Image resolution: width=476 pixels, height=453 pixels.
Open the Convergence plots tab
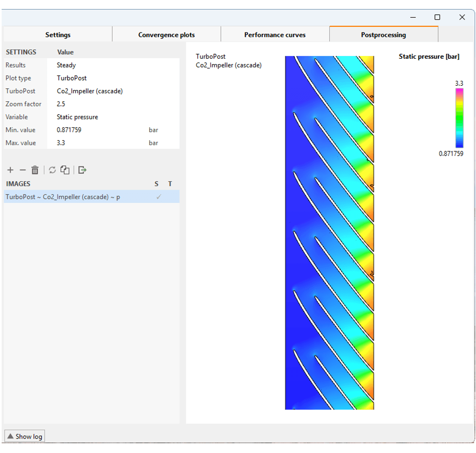tap(166, 35)
